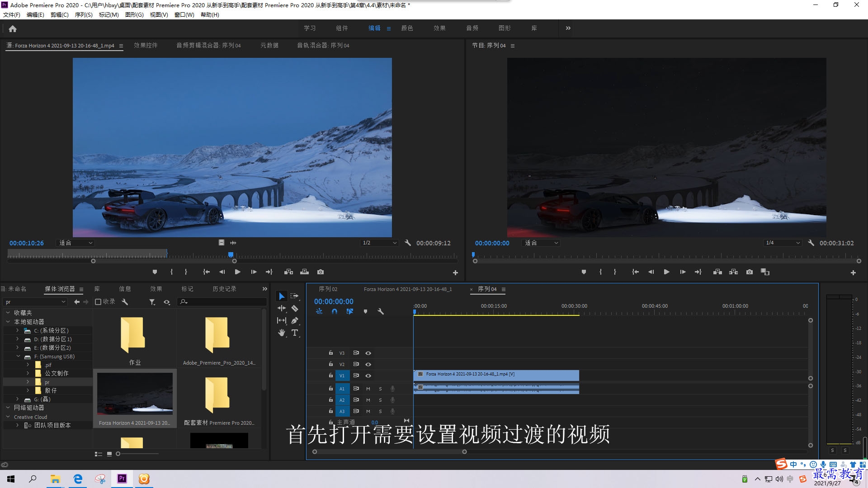Screen dimensions: 868x488
Task: Mute audio track A1
Action: [368, 389]
